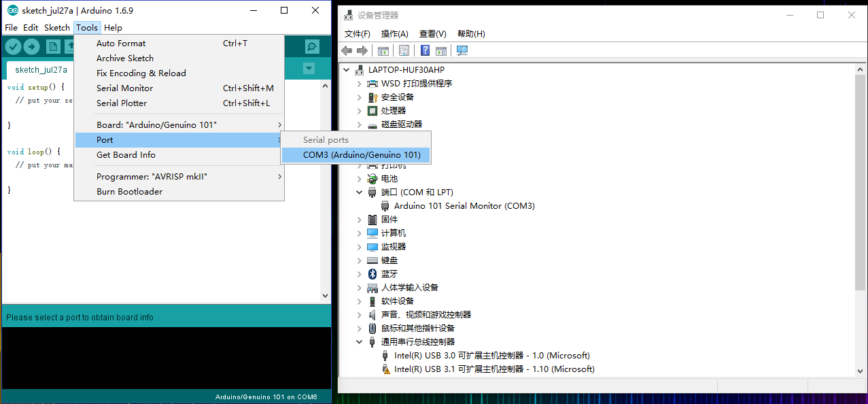Open Programmer: "AVRISP mkII" submenu
This screenshot has height=404, width=868.
click(x=179, y=176)
